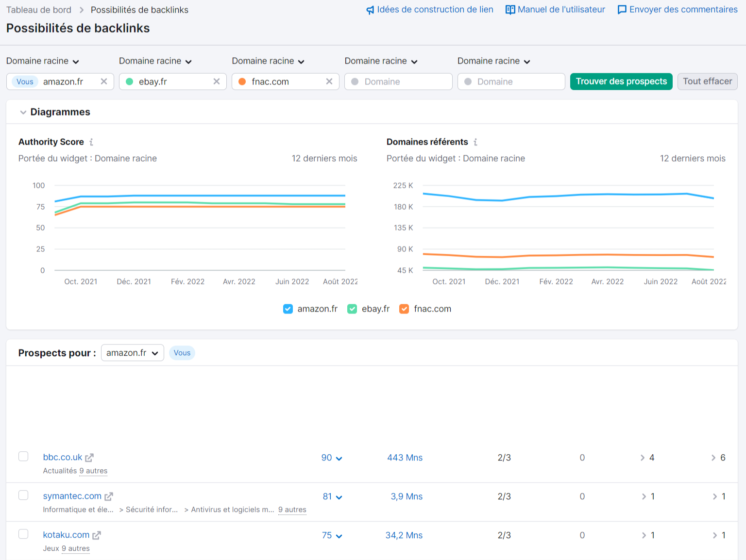Click the Vous badge beside Prospects pour
The image size is (746, 560).
pyautogui.click(x=182, y=353)
